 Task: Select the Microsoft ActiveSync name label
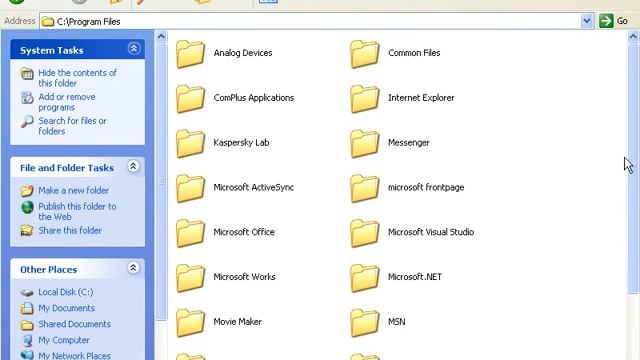coord(253,187)
